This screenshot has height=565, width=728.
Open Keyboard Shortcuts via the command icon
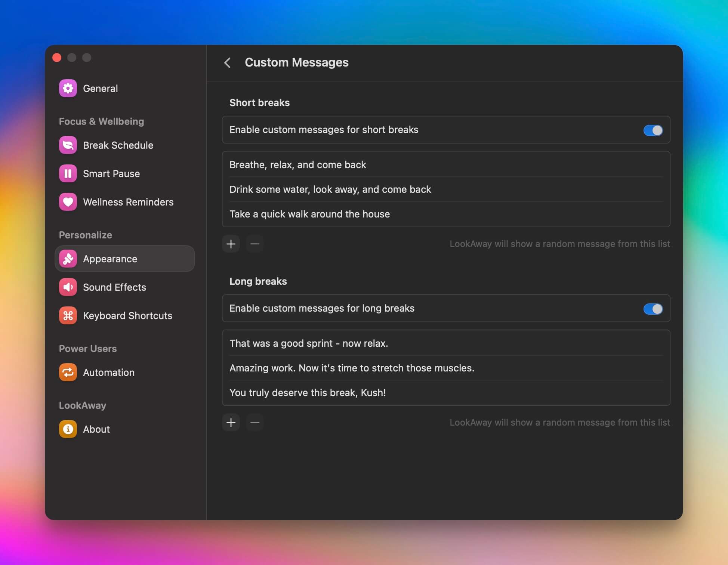pyautogui.click(x=68, y=315)
